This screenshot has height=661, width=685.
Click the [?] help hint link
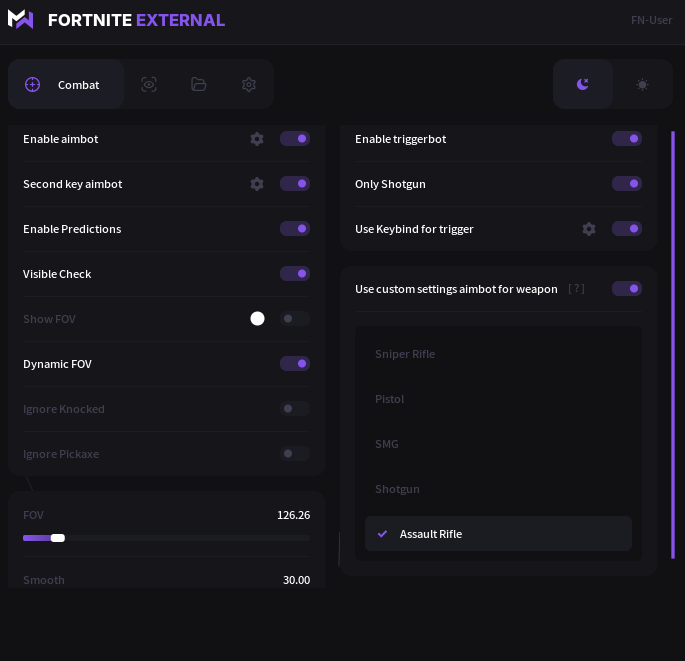pos(576,288)
